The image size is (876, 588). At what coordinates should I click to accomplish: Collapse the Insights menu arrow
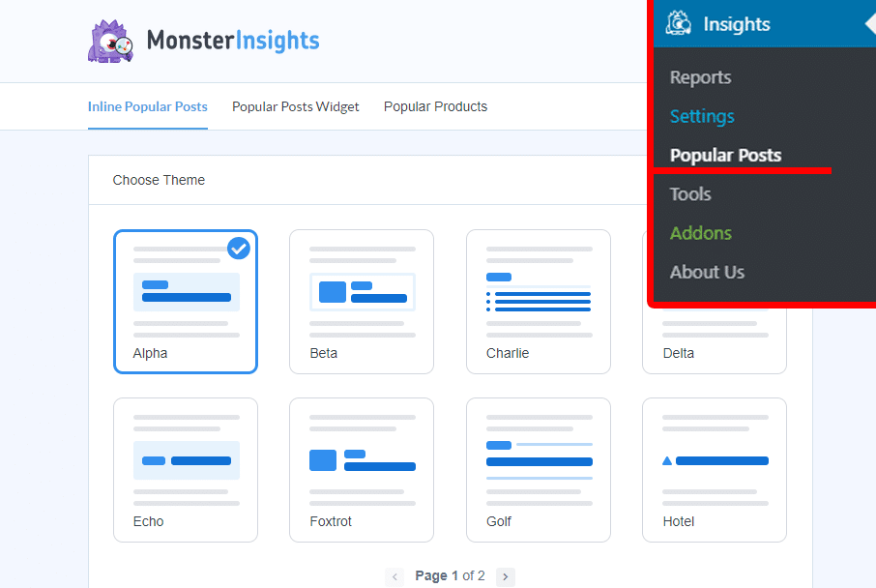(869, 23)
